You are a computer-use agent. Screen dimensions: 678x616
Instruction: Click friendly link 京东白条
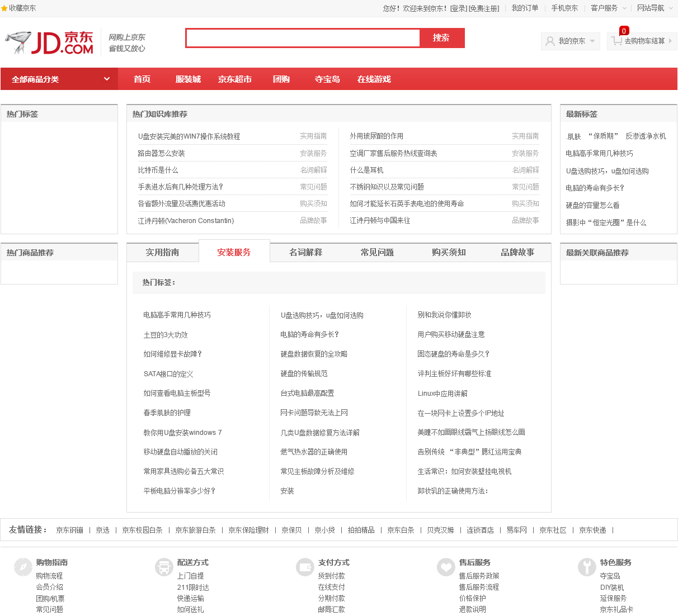[x=401, y=530]
